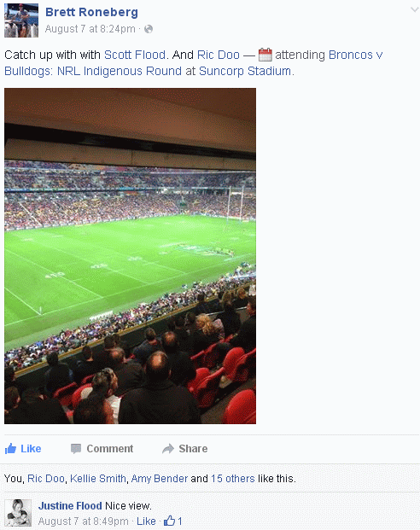420x530 pixels.
Task: Like Justine Flood's comment
Action: coord(146,521)
